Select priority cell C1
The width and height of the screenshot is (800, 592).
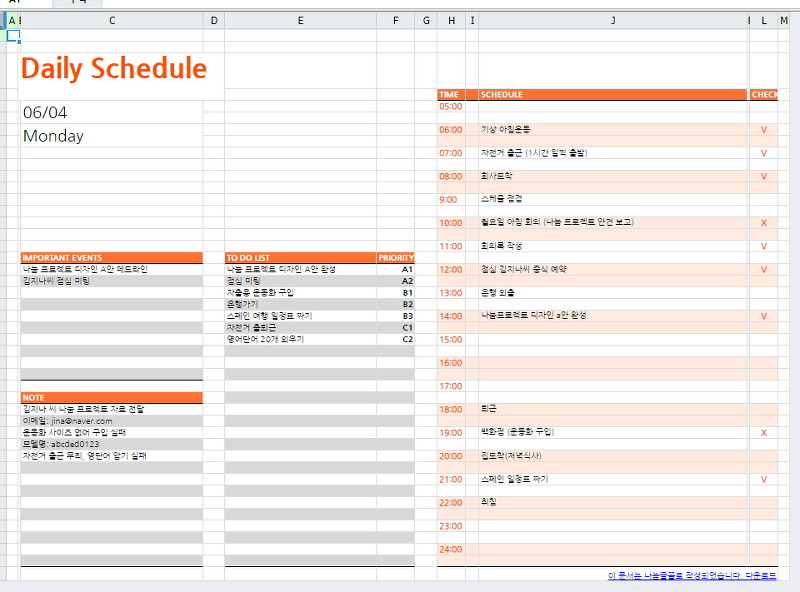[x=395, y=328]
